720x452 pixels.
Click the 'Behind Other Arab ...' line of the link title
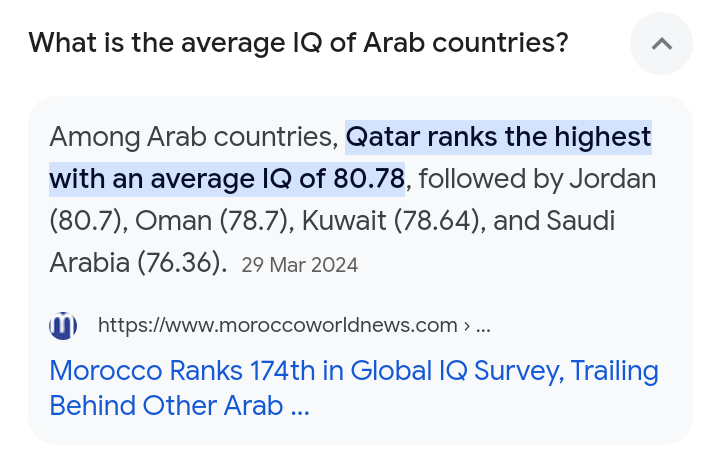pos(180,407)
